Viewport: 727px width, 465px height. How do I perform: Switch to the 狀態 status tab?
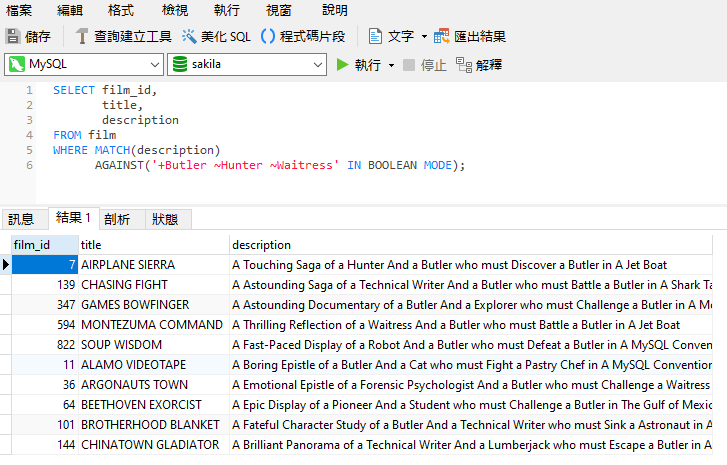pyautogui.click(x=165, y=219)
